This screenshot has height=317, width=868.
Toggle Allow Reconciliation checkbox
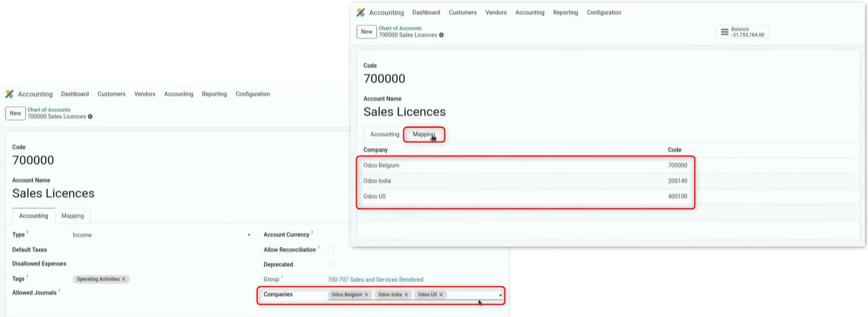click(331, 250)
